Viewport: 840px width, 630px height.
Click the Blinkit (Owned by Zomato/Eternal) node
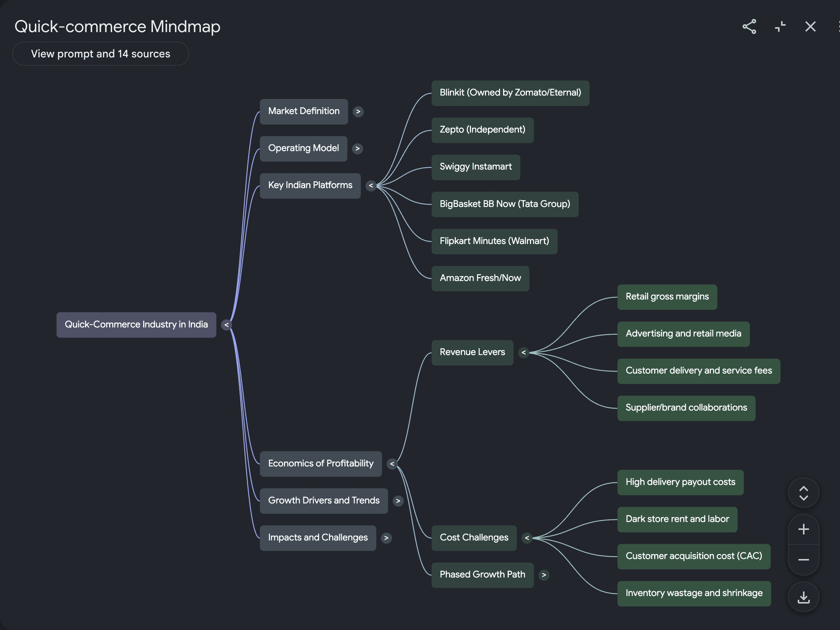(510, 93)
